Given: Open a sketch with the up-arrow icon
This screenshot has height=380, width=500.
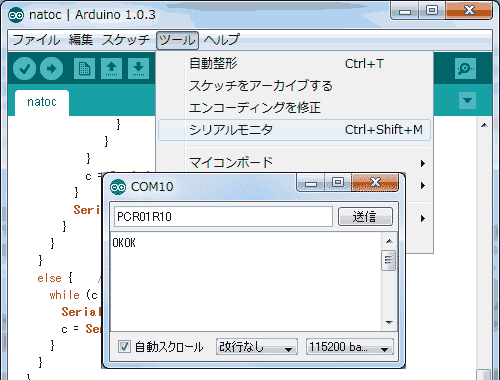Looking at the screenshot, I should (x=111, y=68).
